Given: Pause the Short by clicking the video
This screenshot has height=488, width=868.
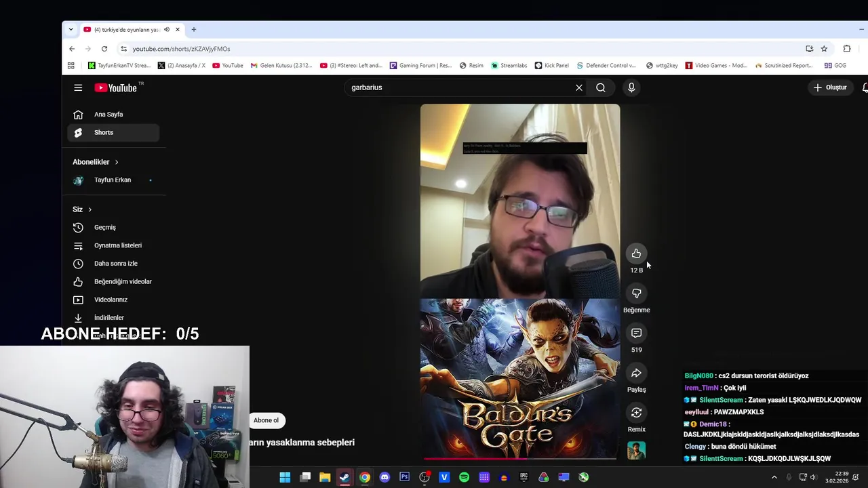Looking at the screenshot, I should click(520, 282).
